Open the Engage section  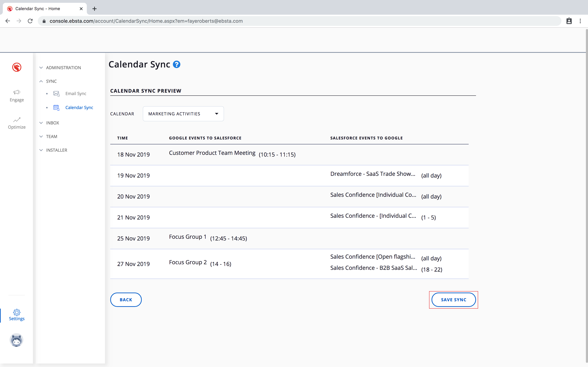pyautogui.click(x=17, y=96)
